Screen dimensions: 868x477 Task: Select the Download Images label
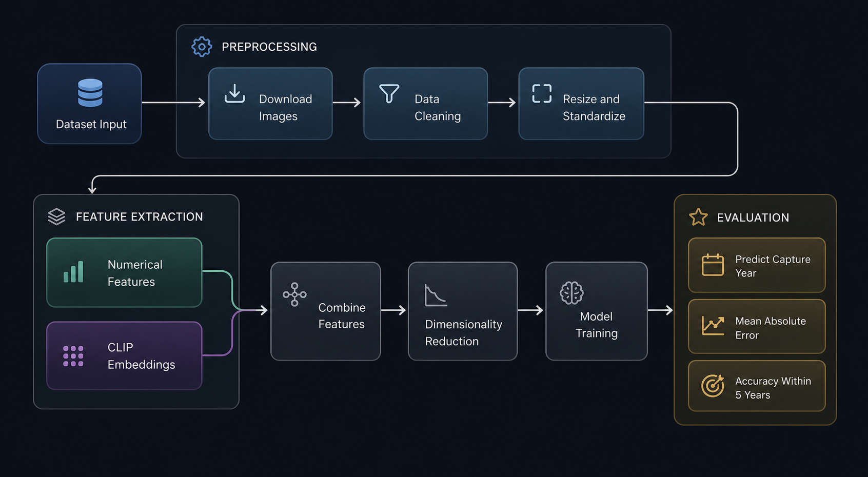coord(285,107)
